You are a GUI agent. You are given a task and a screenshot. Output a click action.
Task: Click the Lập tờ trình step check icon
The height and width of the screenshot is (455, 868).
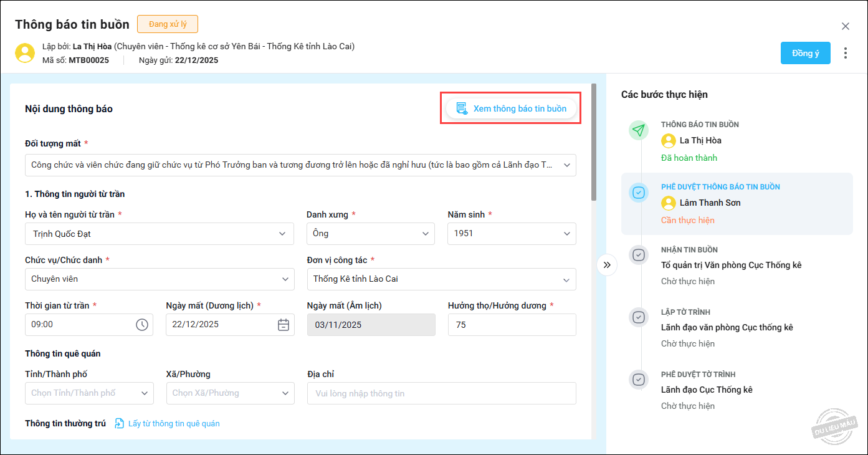point(638,317)
